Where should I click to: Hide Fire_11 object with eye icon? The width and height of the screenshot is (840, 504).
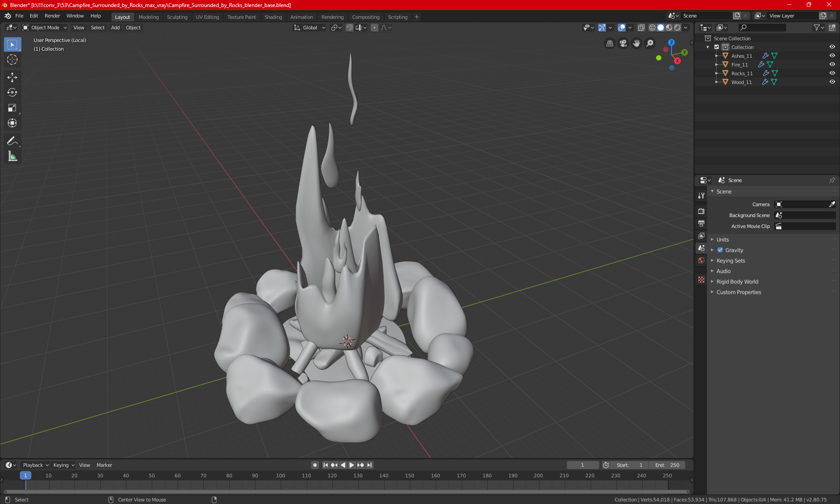(832, 64)
